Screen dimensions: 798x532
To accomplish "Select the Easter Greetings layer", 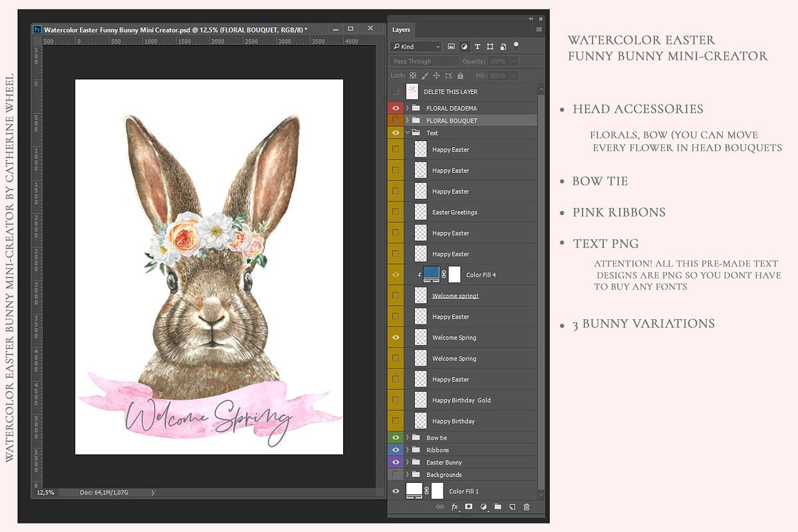I will [x=455, y=212].
